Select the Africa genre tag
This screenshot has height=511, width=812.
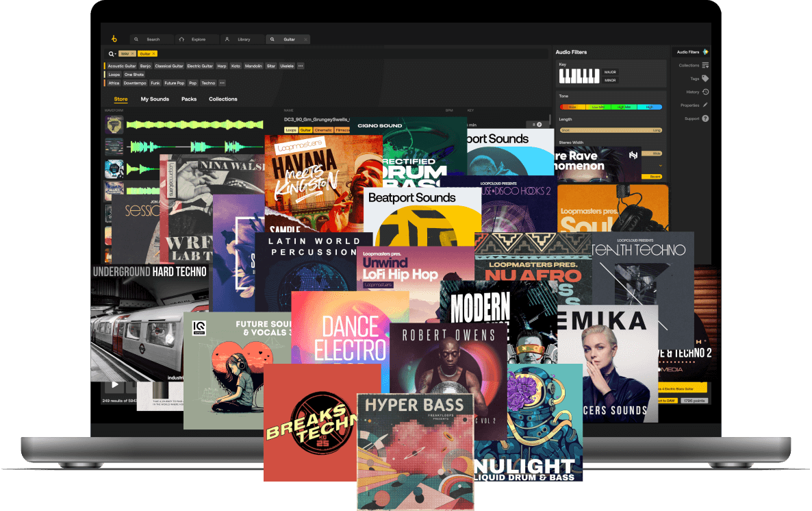[114, 83]
